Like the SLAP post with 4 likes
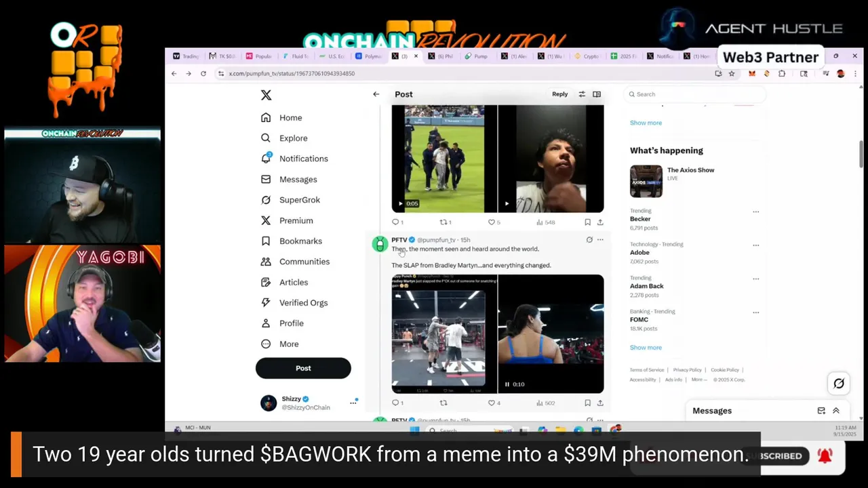The image size is (868, 488). coord(494,403)
